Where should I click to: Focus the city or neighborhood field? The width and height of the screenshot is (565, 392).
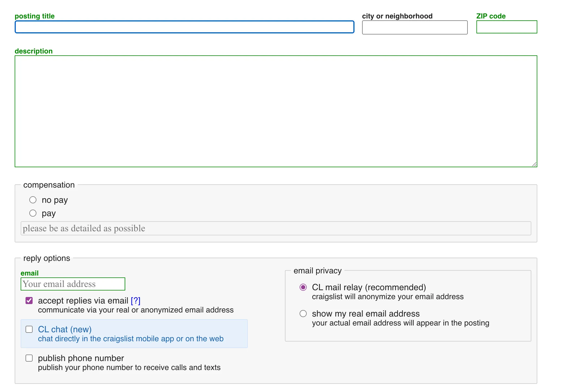[415, 27]
